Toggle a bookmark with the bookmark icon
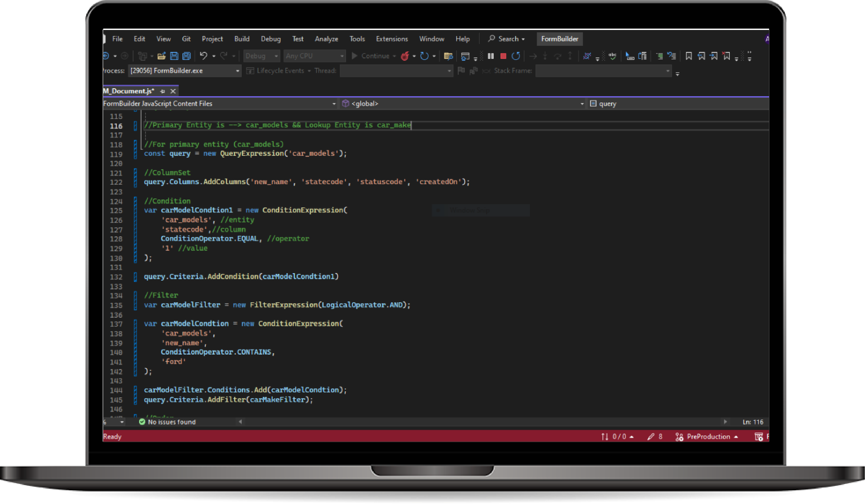Screen dimensions: 865x504 pyautogui.click(x=689, y=56)
